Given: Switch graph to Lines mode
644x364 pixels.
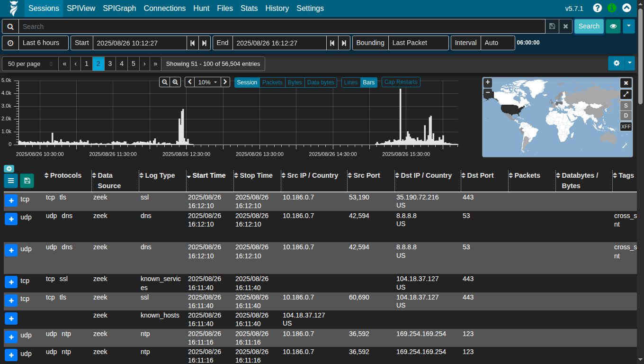Looking at the screenshot, I should point(350,82).
